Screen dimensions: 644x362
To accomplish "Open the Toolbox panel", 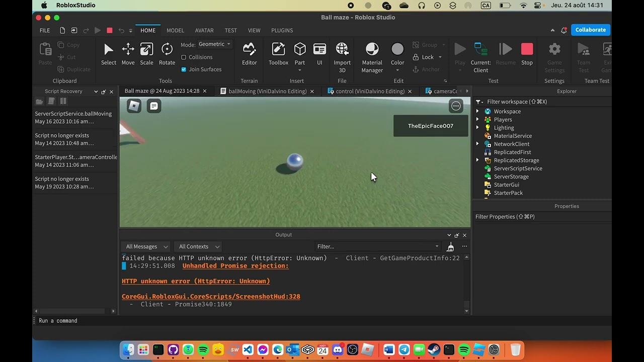I will 278,54.
